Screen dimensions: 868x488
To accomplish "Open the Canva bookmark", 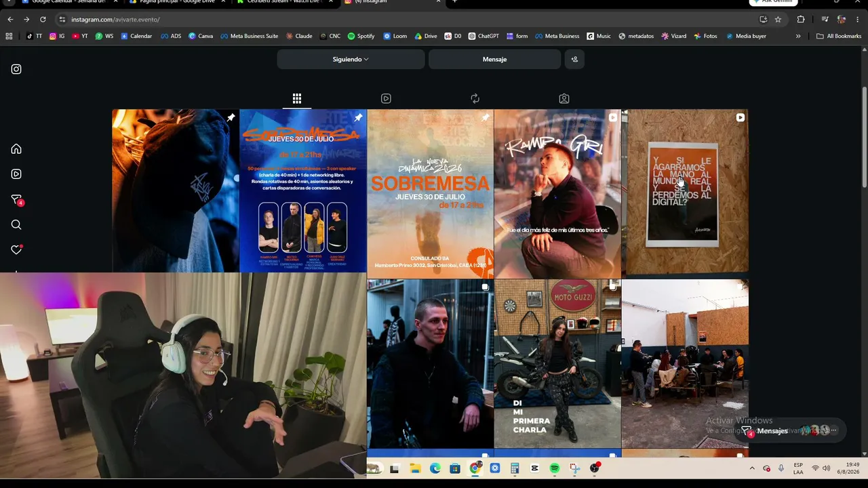I will (x=201, y=36).
